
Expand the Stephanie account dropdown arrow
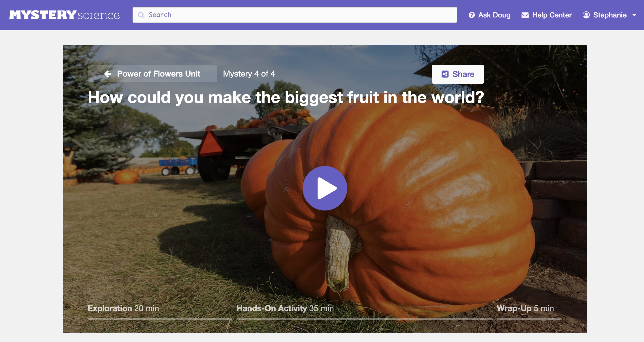pos(634,15)
